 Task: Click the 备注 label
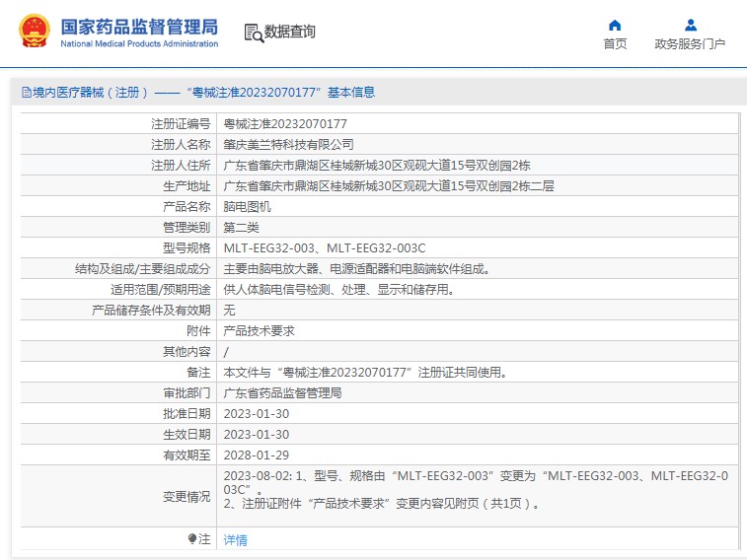pos(198,373)
